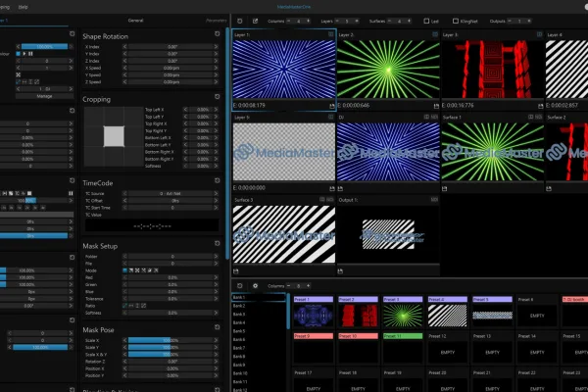
Task: Adjust Mask Pose Scale Y slider
Action: pos(171,347)
